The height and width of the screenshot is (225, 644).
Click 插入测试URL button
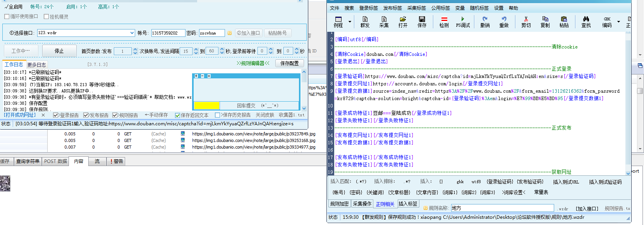[566, 182]
